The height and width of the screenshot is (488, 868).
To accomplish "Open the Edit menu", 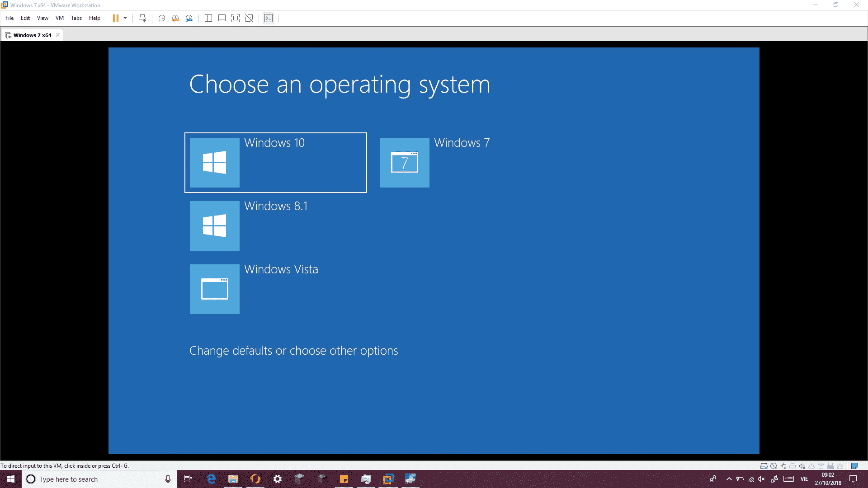I will [x=25, y=18].
